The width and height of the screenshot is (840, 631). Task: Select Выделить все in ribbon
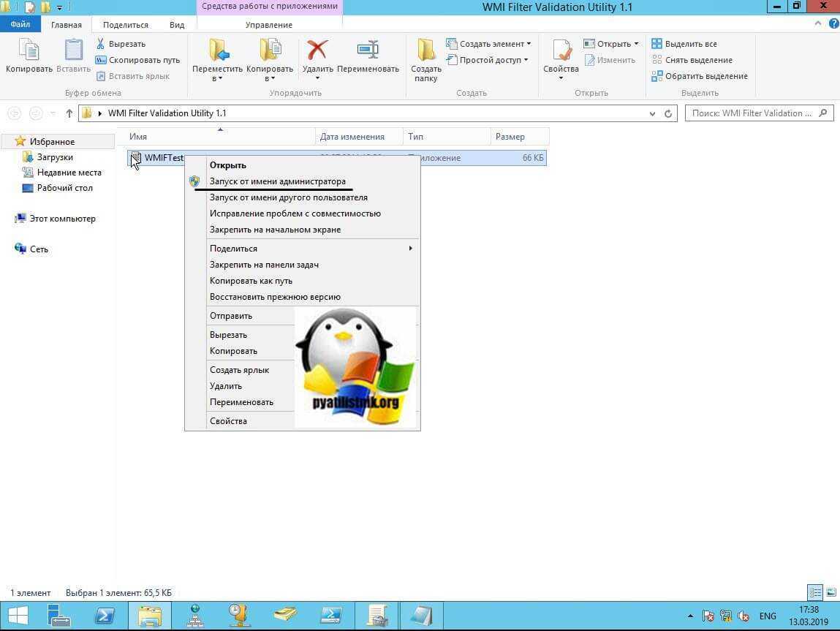684,44
